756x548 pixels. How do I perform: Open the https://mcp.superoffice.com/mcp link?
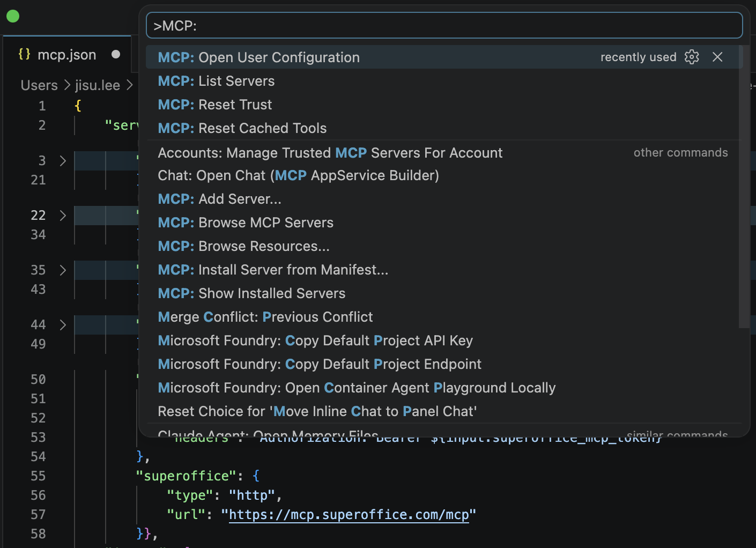[349, 515]
